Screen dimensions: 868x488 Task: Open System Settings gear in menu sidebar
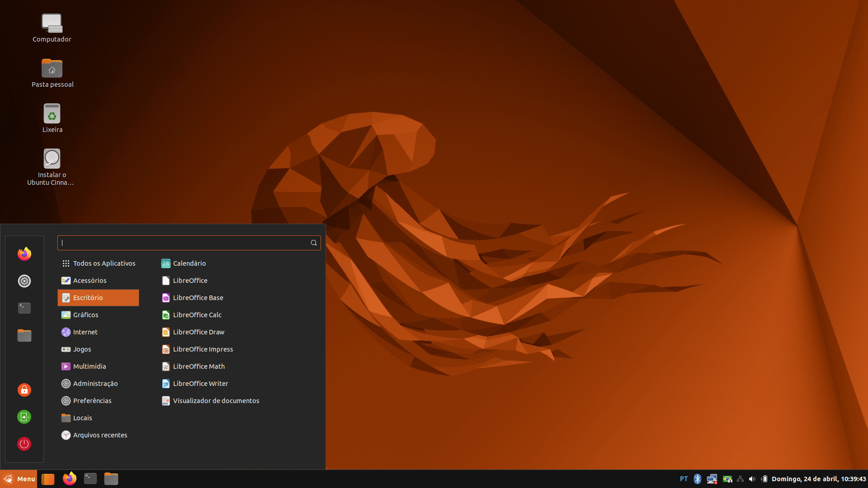click(24, 281)
